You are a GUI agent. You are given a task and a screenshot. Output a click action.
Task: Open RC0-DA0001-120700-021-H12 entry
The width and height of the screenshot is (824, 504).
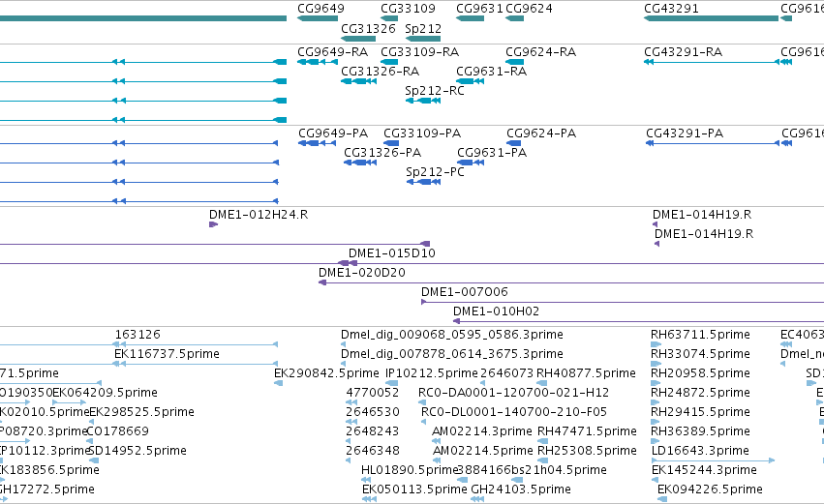[513, 393]
